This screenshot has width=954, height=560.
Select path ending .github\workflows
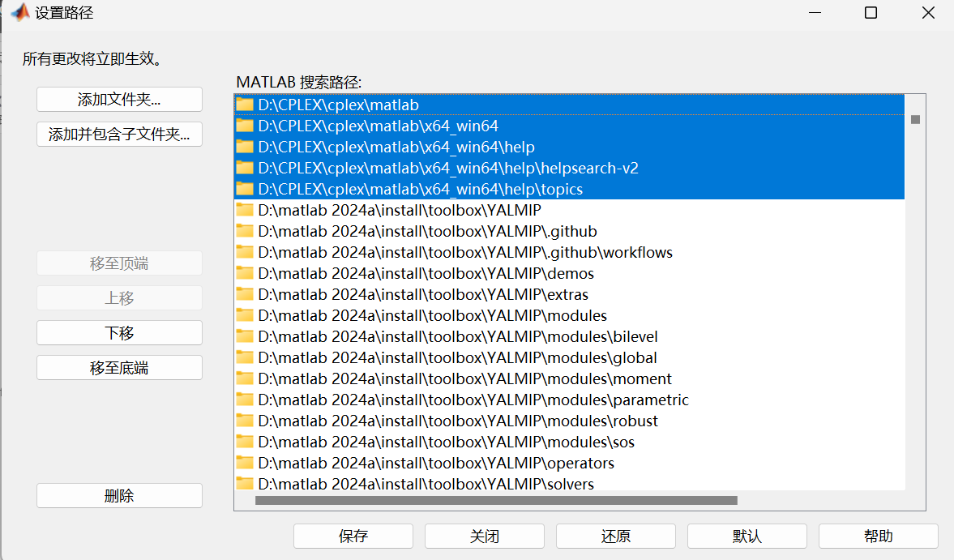(570, 252)
